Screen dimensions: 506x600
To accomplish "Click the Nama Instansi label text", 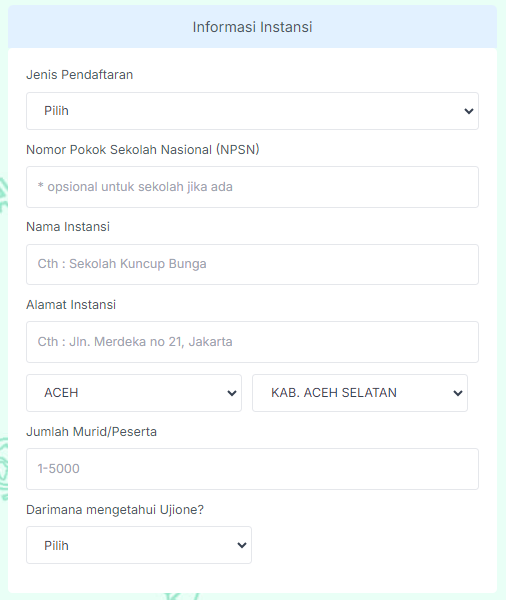I will (68, 227).
